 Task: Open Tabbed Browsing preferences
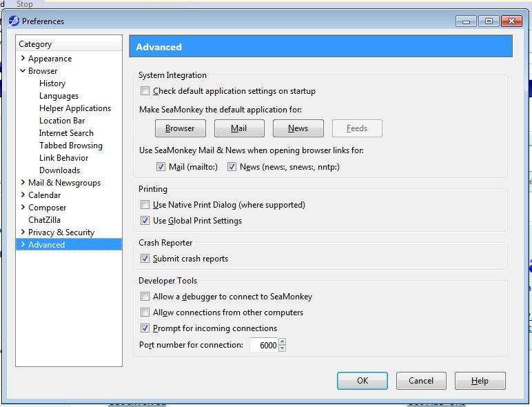tap(70, 146)
